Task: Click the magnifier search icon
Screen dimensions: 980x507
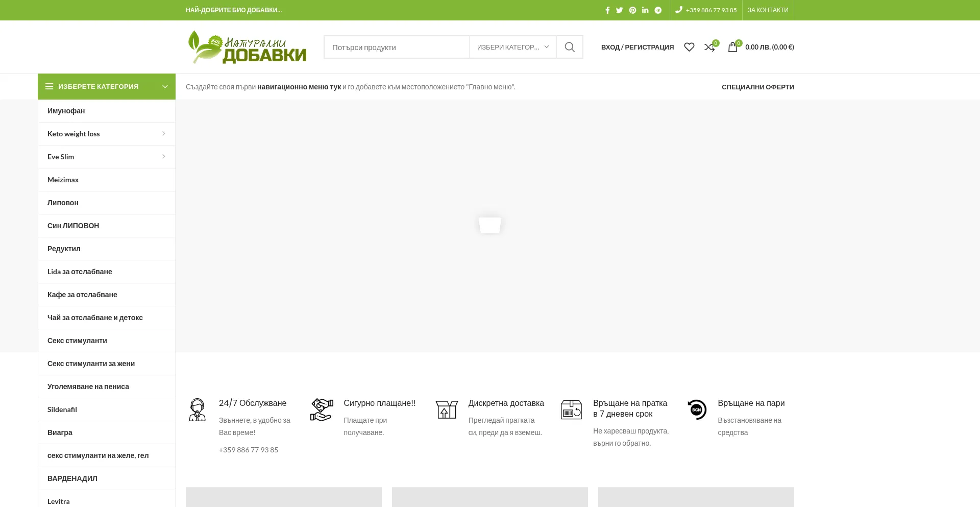Action: [570, 47]
